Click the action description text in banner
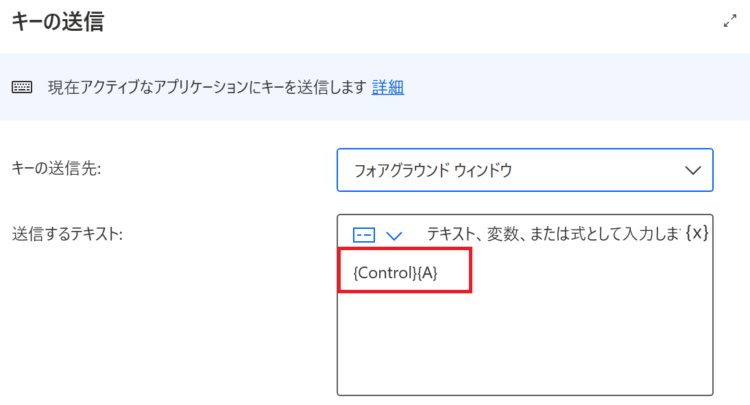This screenshot has height=405, width=750. pyautogui.click(x=207, y=88)
